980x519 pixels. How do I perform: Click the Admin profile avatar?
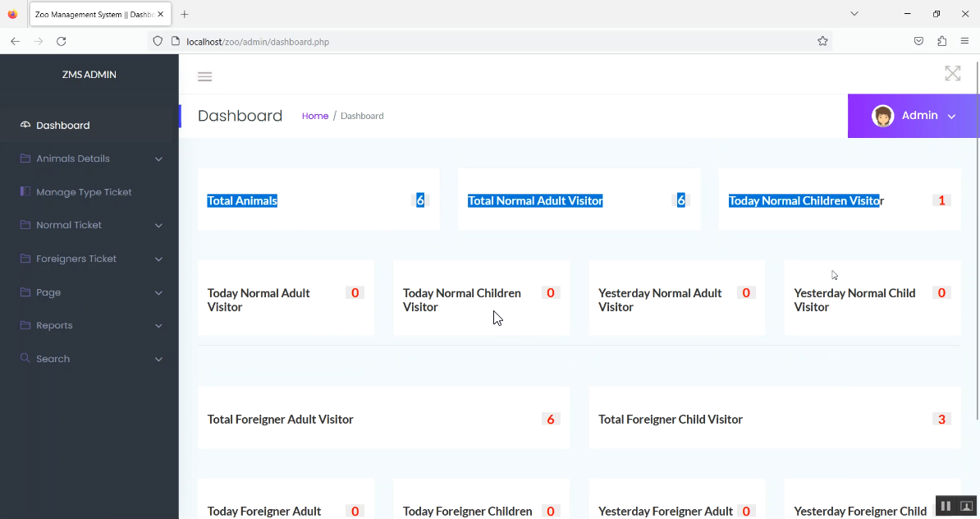pos(882,116)
